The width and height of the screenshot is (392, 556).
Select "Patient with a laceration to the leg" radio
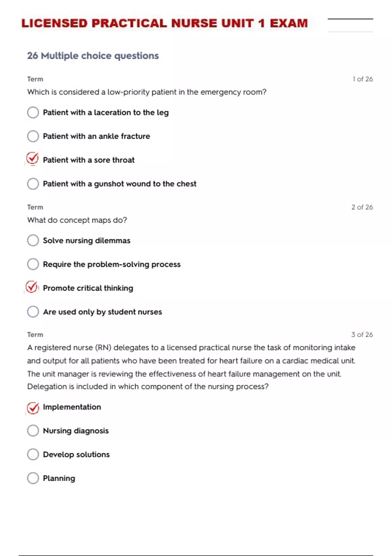point(33,113)
